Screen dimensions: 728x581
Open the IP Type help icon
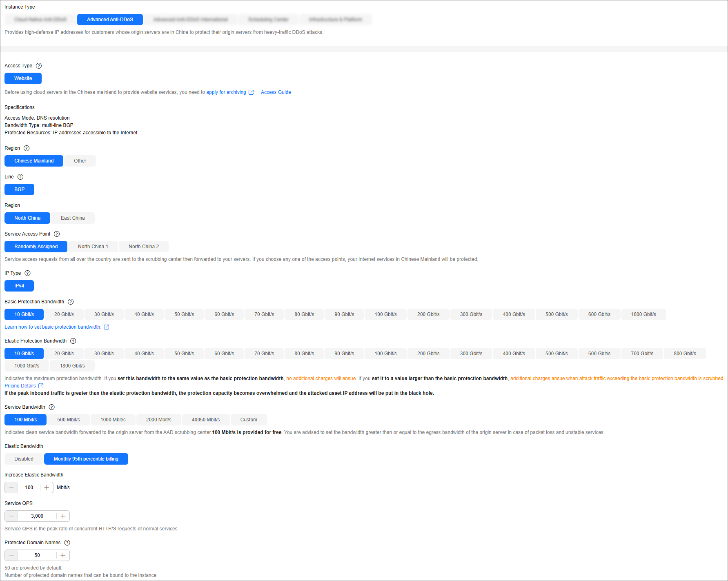tap(27, 273)
